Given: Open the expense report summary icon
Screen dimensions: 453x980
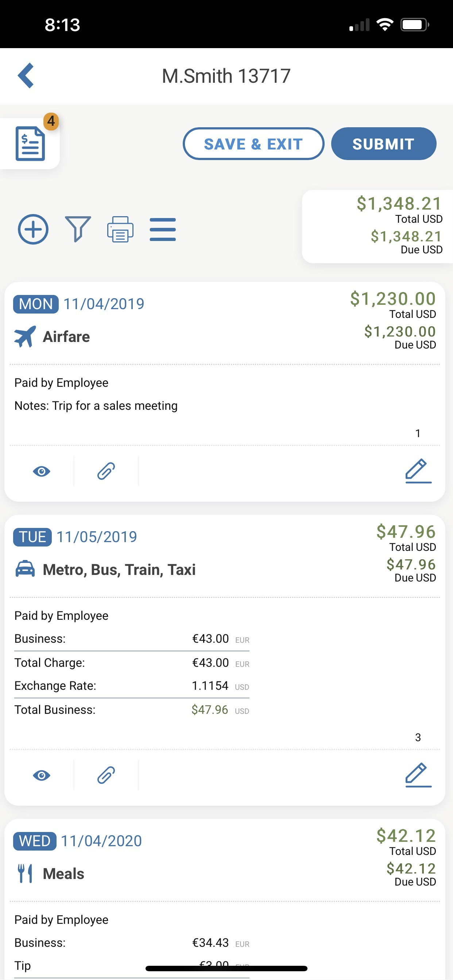Looking at the screenshot, I should pyautogui.click(x=30, y=144).
